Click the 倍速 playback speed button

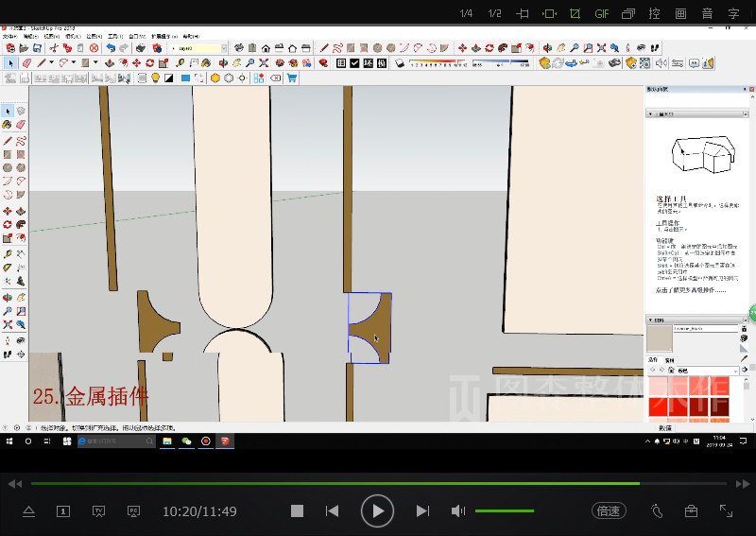click(609, 511)
